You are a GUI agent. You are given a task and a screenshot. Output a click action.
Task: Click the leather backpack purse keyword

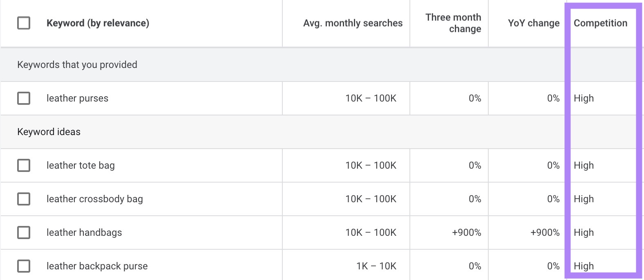click(97, 266)
